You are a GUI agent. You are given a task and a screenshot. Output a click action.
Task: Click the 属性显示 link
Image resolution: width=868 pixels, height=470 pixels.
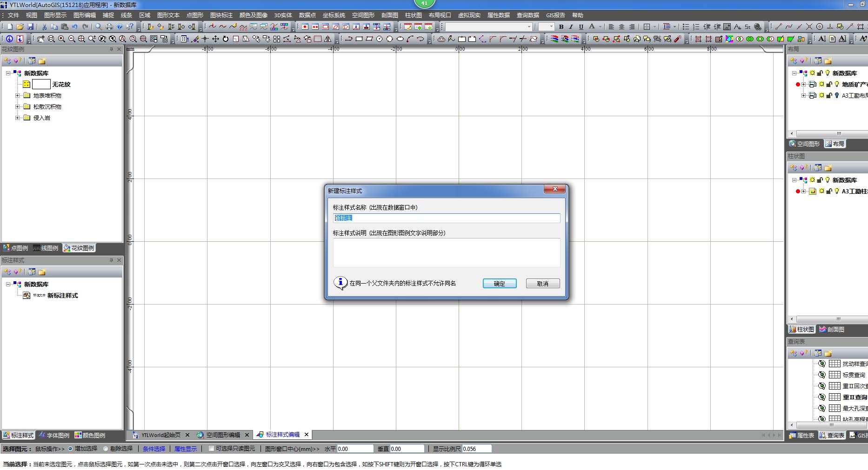(x=186, y=449)
